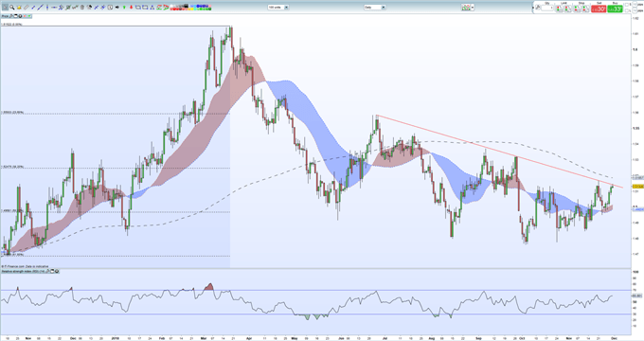Viewport: 644px width, 341px height.
Task: Click the trash can delete icon
Action: pyautogui.click(x=82, y=7)
